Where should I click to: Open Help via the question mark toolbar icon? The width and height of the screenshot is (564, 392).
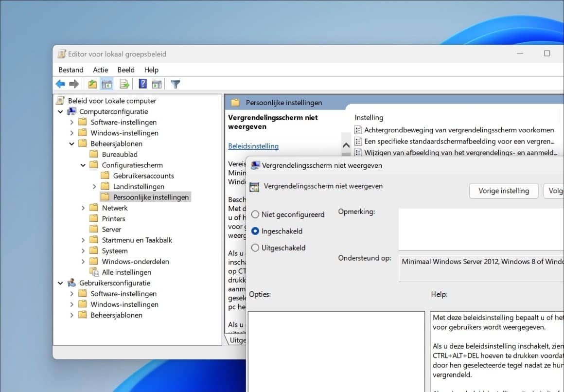tap(141, 84)
